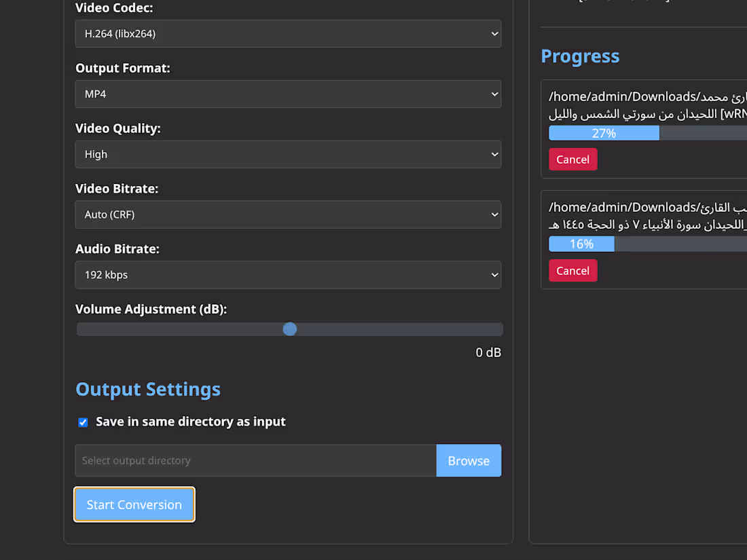Expand the chevron on the MP4 format selector

point(494,94)
